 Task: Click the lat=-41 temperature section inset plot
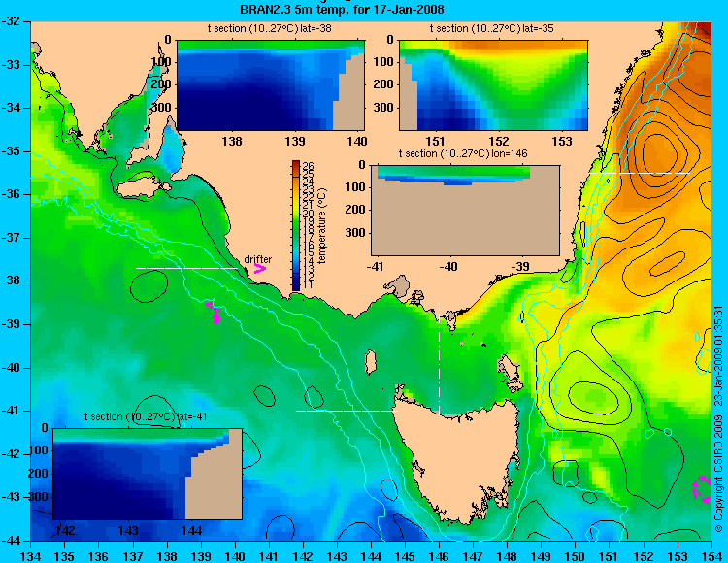pos(148,474)
